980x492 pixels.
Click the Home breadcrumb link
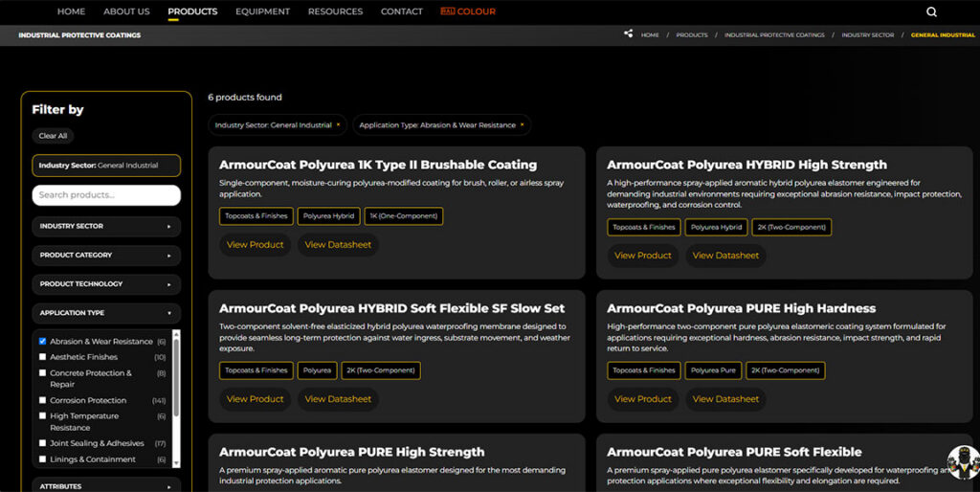(x=650, y=35)
